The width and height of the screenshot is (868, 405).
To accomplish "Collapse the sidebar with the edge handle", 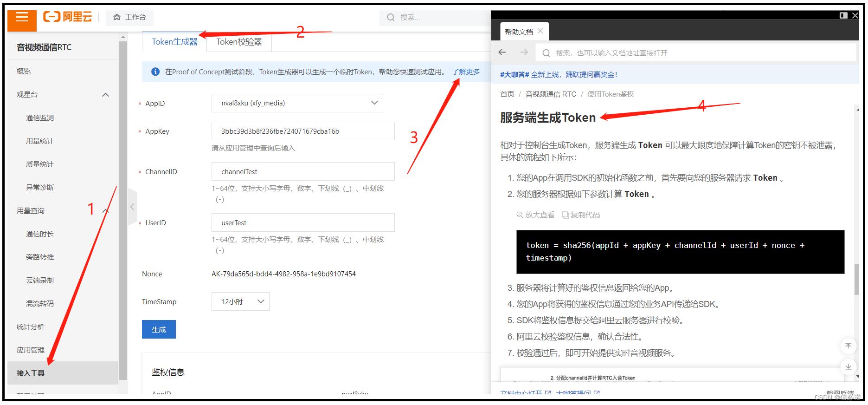I will (x=132, y=207).
